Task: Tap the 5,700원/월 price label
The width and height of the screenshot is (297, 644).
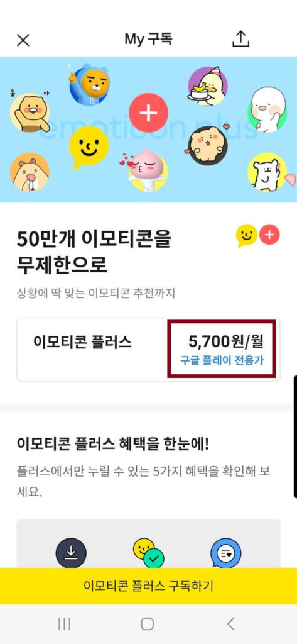Action: click(226, 341)
